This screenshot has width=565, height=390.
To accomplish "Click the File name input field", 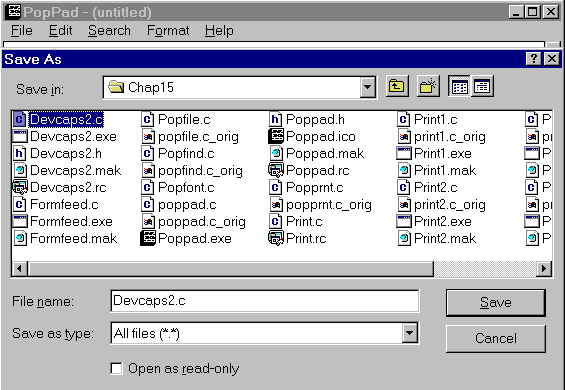I will pyautogui.click(x=265, y=301).
